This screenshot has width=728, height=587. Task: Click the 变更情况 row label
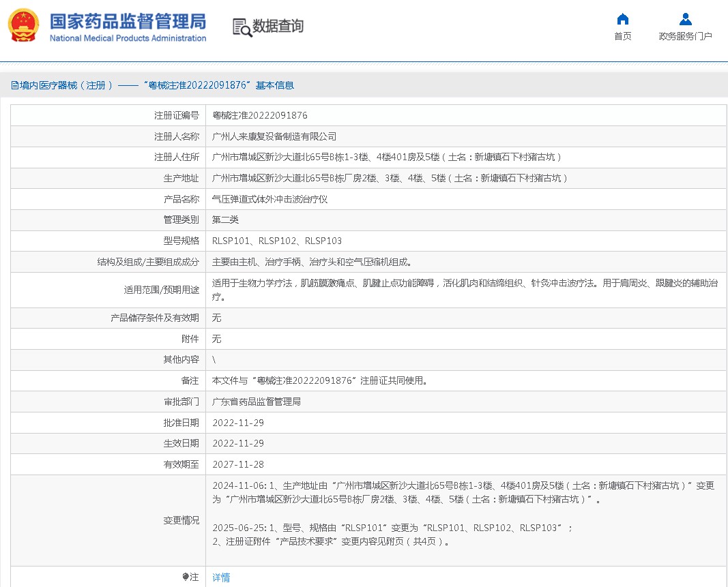pyautogui.click(x=181, y=520)
